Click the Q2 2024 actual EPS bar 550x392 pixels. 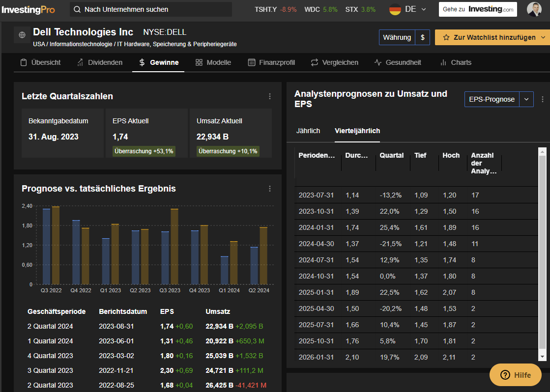[263, 256]
